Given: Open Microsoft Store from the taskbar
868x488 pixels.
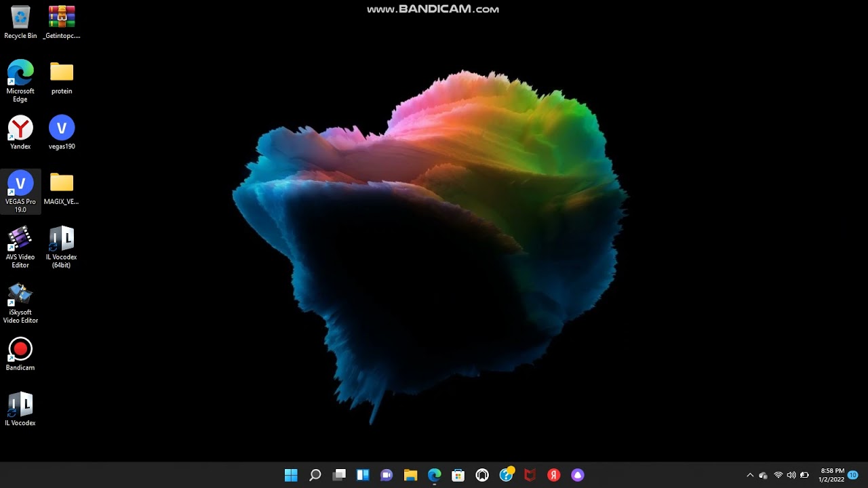Looking at the screenshot, I should coord(458,475).
